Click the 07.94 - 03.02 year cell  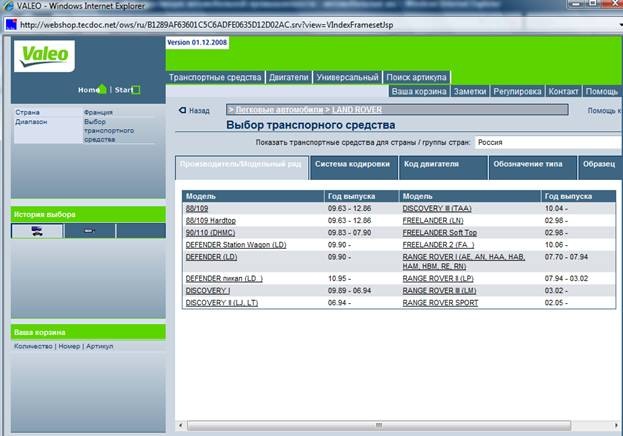point(566,279)
